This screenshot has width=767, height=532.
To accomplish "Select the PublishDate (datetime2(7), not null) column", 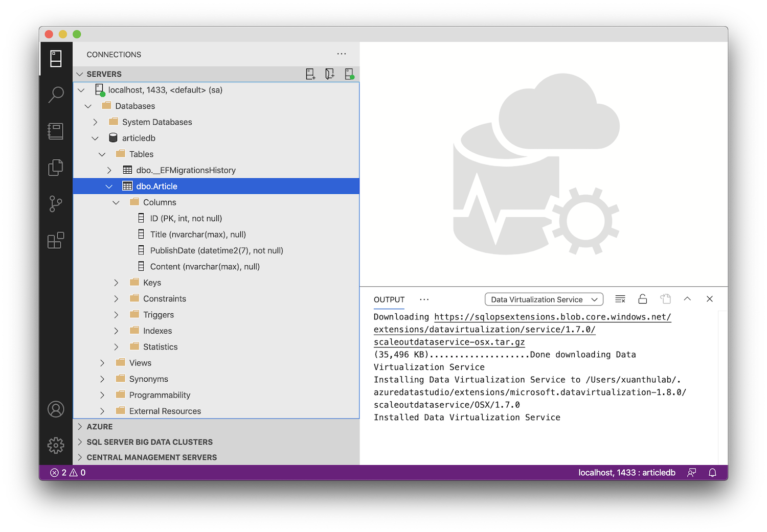I will coord(216,250).
